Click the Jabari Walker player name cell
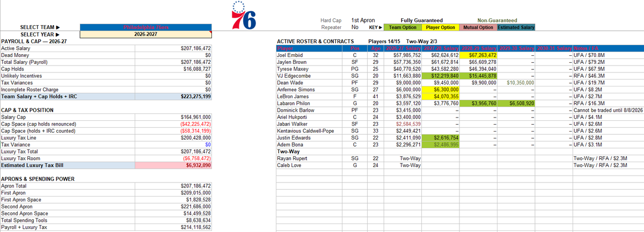Image resolution: width=644 pixels, height=232 pixels. click(309, 124)
